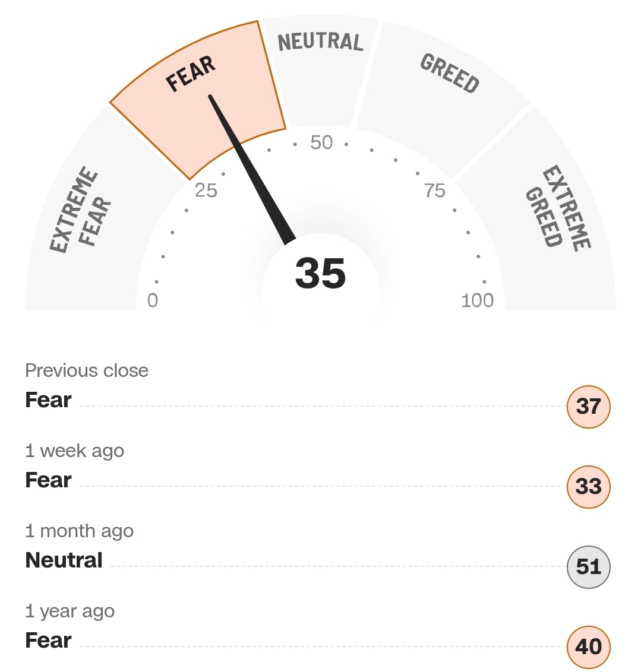Click the 33 one-week-ago badge
The image size is (641, 672).
(588, 487)
